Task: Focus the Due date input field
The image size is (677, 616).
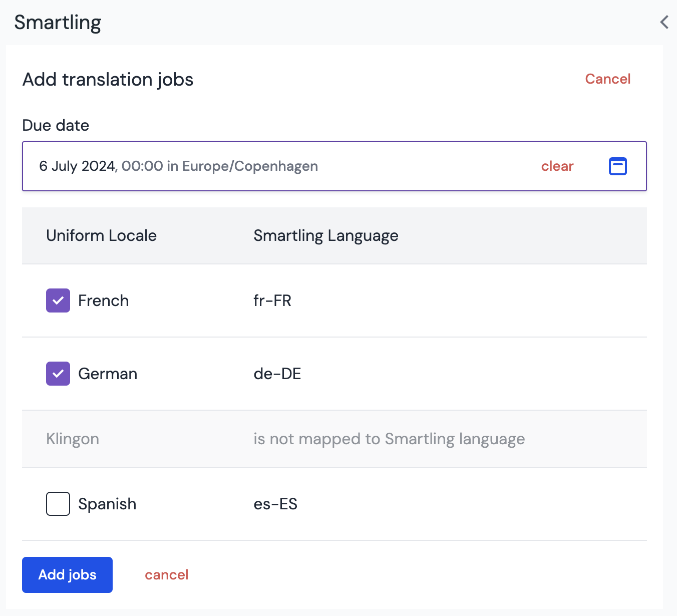Action: [334, 166]
